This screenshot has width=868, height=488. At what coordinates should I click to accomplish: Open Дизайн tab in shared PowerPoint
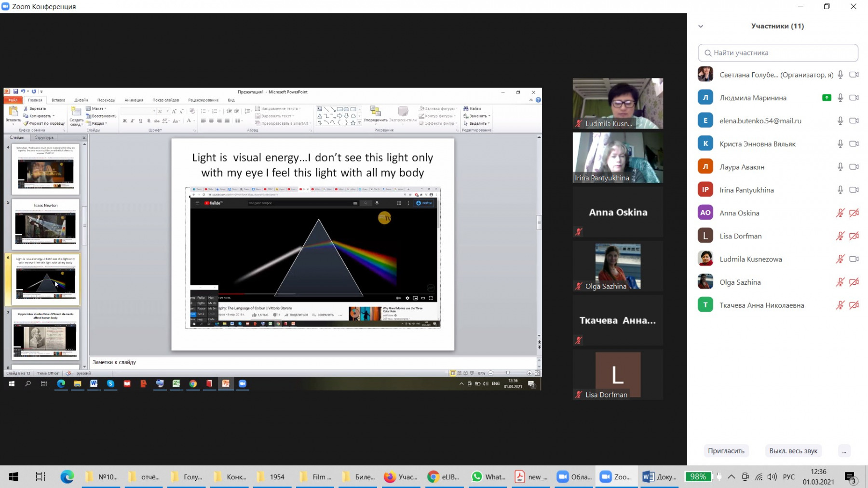point(81,100)
